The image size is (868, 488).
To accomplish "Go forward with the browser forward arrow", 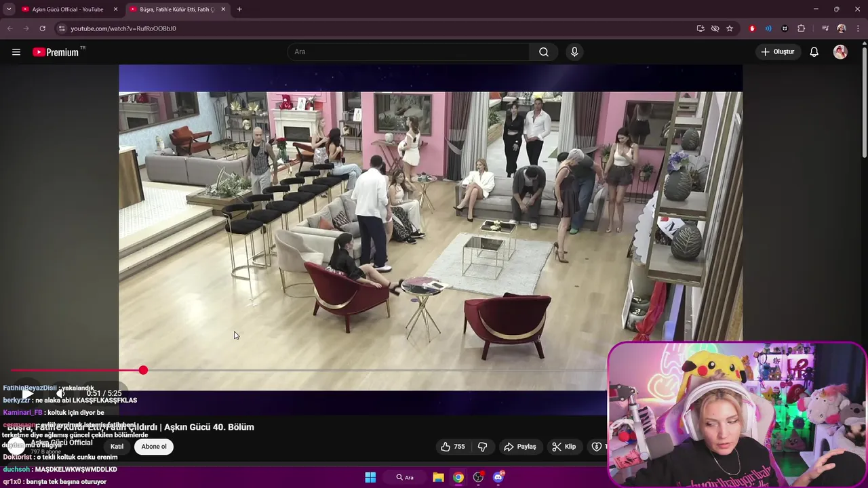I will tap(26, 28).
